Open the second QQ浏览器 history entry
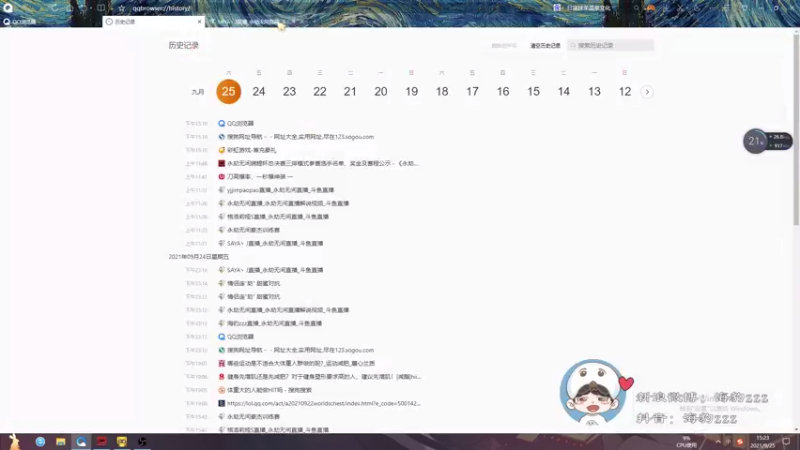This screenshot has height=450, width=800. coord(240,337)
